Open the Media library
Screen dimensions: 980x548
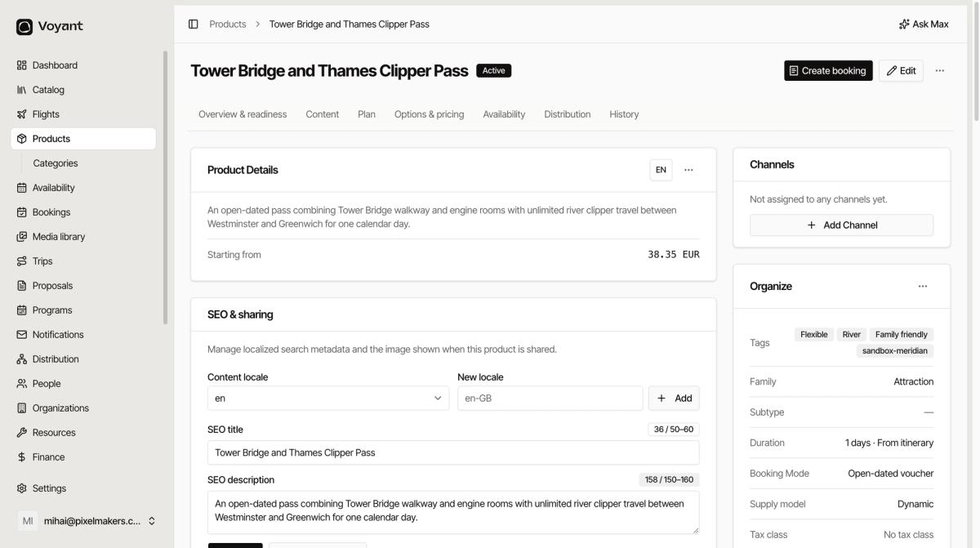(x=83, y=237)
